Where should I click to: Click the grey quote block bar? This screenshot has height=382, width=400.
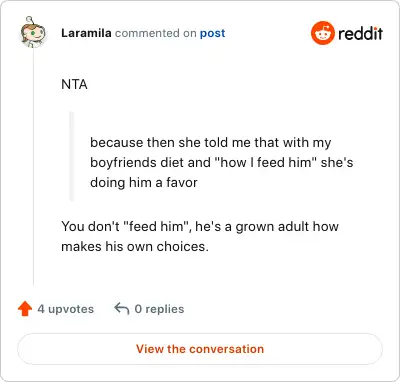point(71,156)
